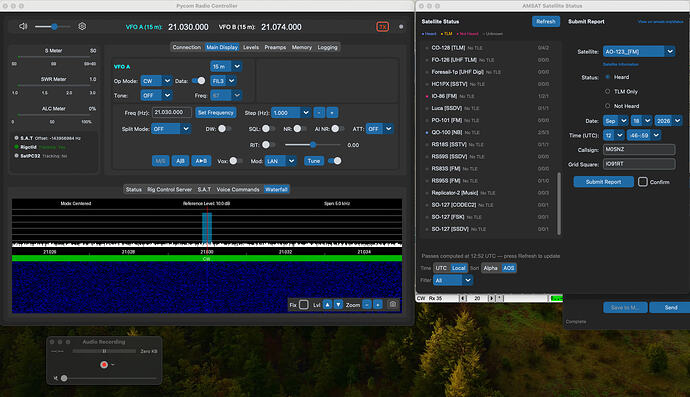Screen dimensions: 690x397
Task: Switch to the Levels tab
Action: pos(251,47)
